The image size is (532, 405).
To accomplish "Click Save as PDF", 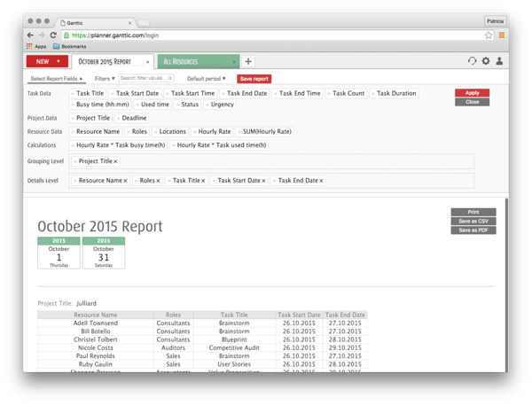I will (473, 230).
